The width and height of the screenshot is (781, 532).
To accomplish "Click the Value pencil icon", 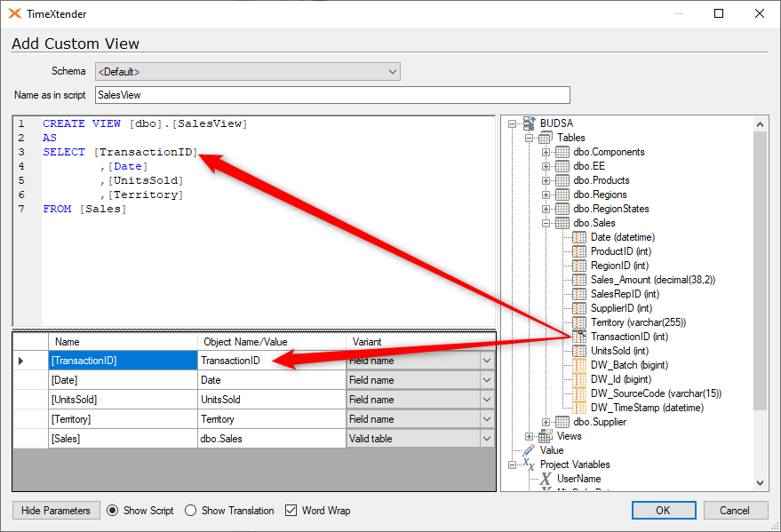I will pyautogui.click(x=529, y=450).
